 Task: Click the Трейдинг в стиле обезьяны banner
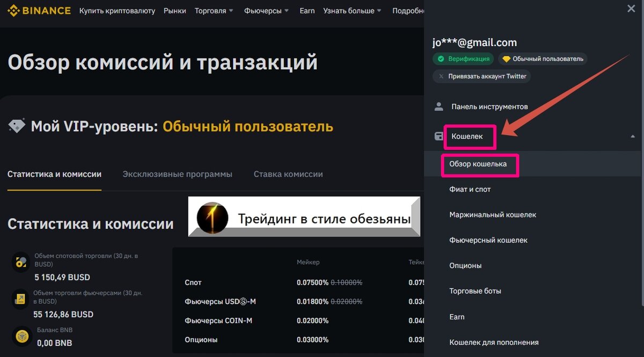[x=304, y=217]
